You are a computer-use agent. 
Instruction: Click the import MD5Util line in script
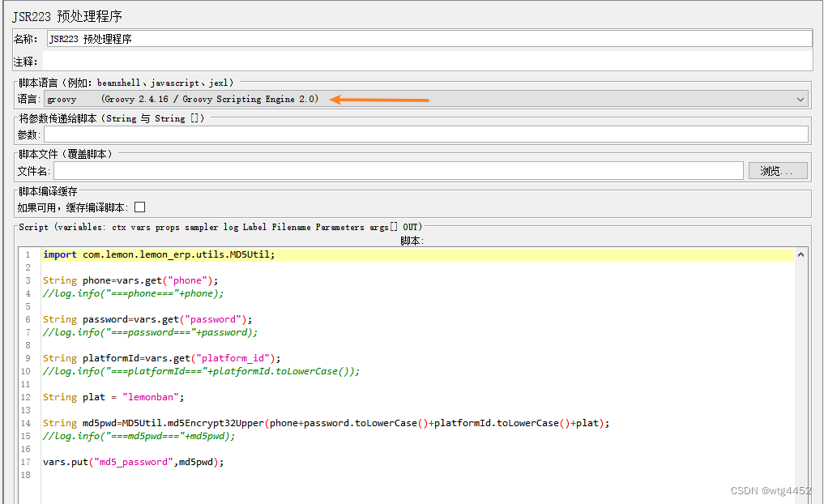(x=158, y=254)
